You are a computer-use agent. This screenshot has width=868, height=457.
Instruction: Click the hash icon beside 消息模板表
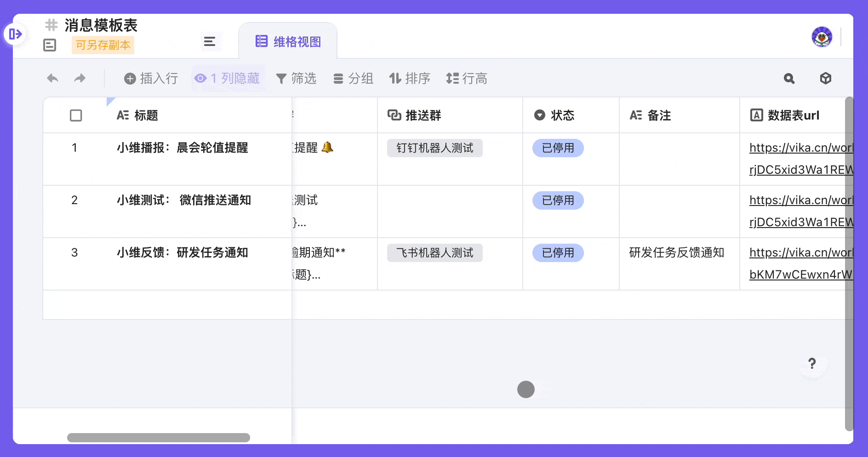pos(51,25)
